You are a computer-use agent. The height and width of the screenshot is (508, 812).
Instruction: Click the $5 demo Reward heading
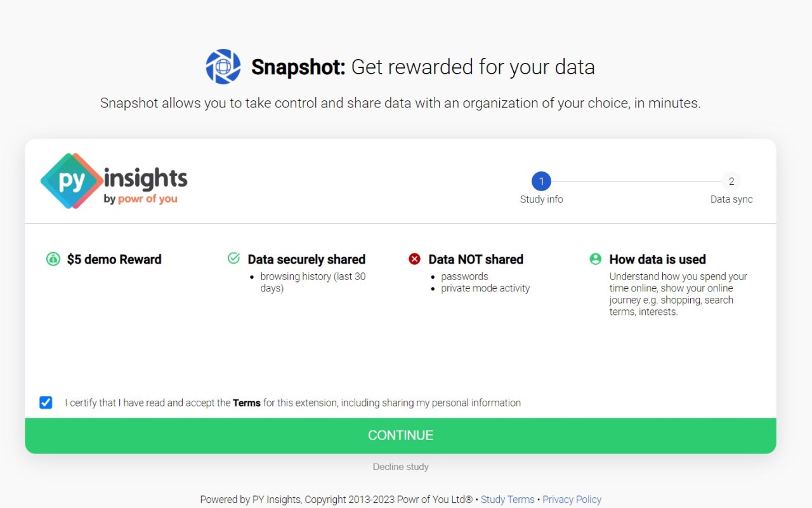(114, 259)
